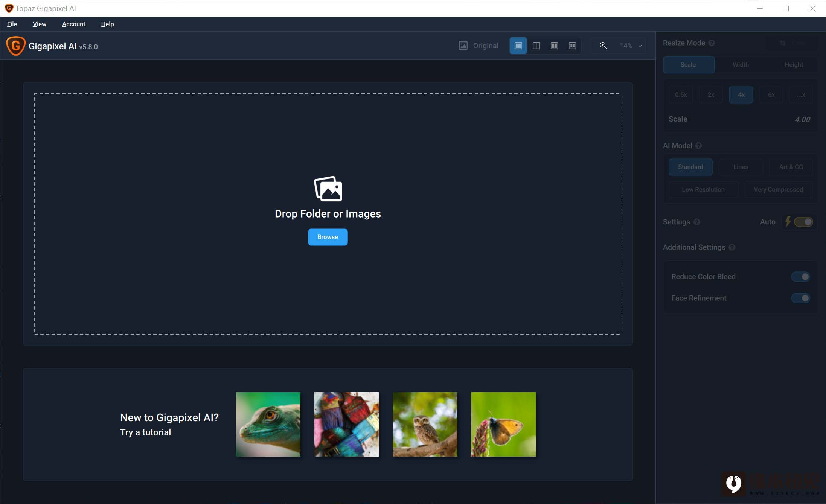Click the drop images picture icon

tap(328, 189)
